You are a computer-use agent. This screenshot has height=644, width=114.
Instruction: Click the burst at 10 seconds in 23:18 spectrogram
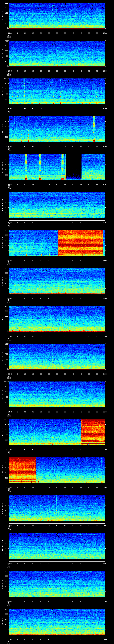[26, 167]
